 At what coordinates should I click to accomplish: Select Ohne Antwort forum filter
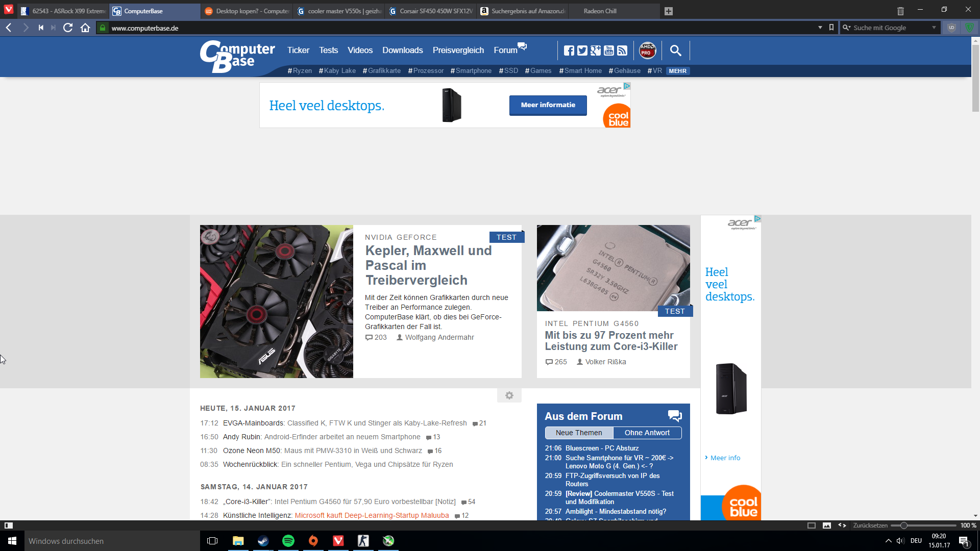[x=647, y=433]
